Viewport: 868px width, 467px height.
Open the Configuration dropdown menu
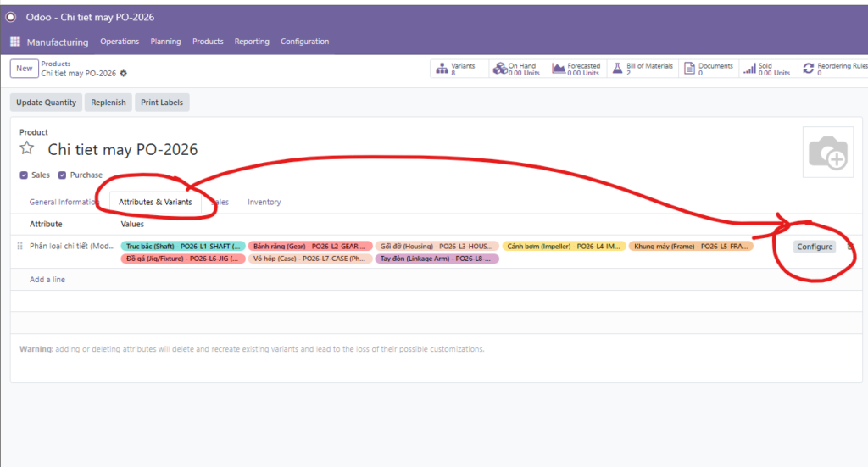pos(304,42)
